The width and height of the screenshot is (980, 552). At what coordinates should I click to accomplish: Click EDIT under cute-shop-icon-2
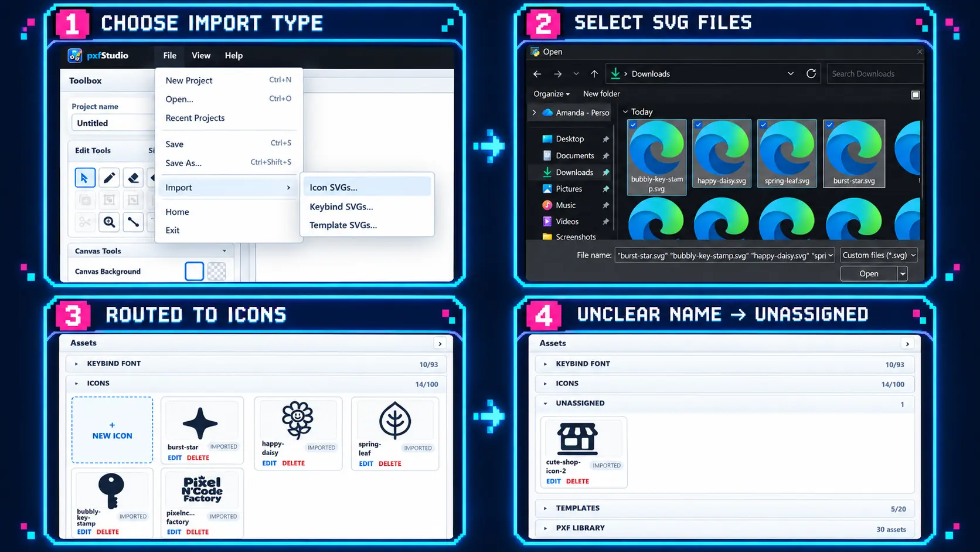tap(553, 482)
